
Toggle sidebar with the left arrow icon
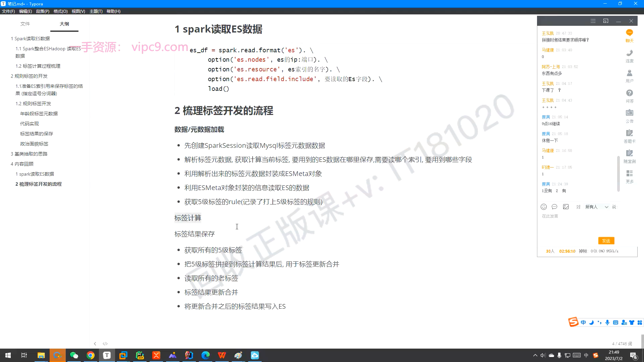95,344
